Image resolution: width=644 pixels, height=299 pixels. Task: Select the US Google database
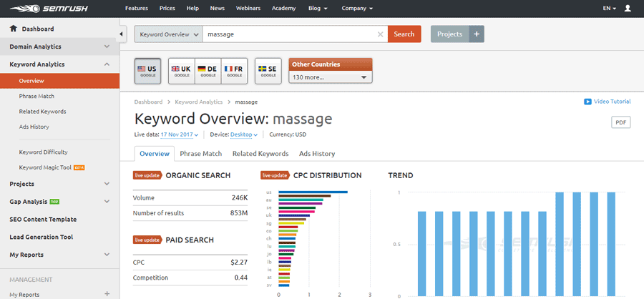tap(147, 71)
